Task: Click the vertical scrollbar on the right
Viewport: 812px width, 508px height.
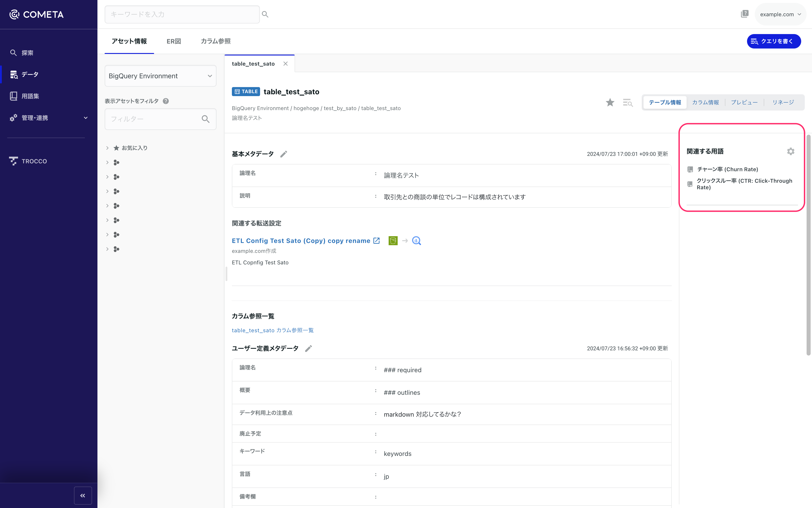Action: pyautogui.click(x=809, y=245)
